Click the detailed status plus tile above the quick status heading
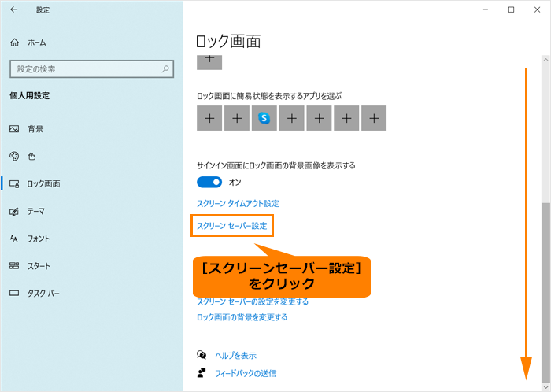 click(209, 62)
